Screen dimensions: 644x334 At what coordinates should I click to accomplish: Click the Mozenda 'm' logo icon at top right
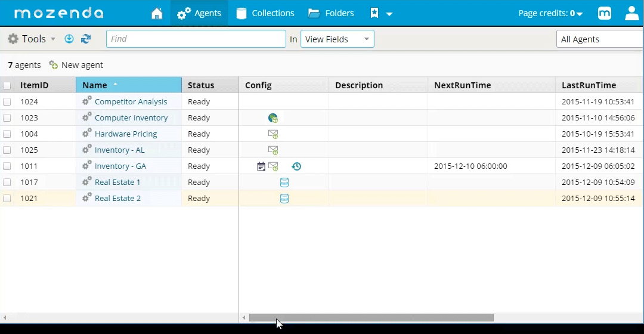coord(605,13)
